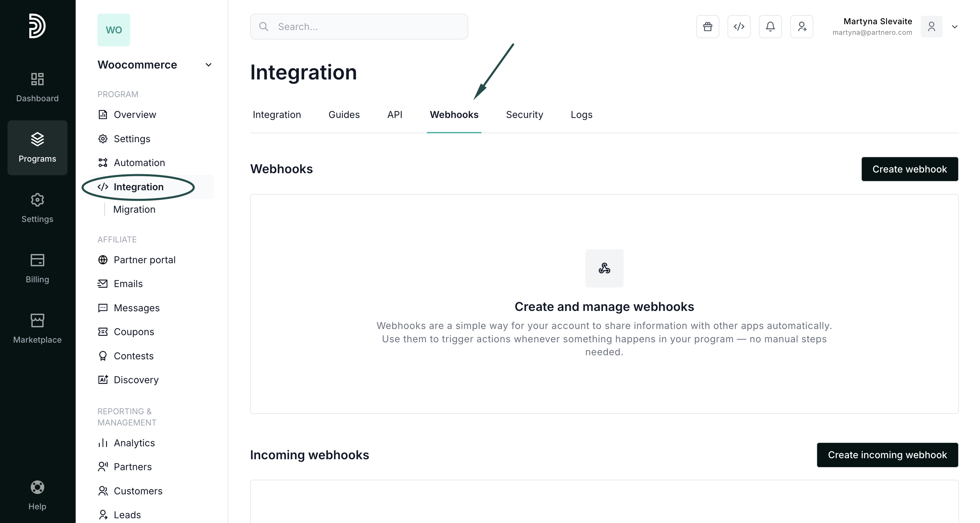Open Marketplace from the left rail
The height and width of the screenshot is (523, 980).
click(37, 328)
